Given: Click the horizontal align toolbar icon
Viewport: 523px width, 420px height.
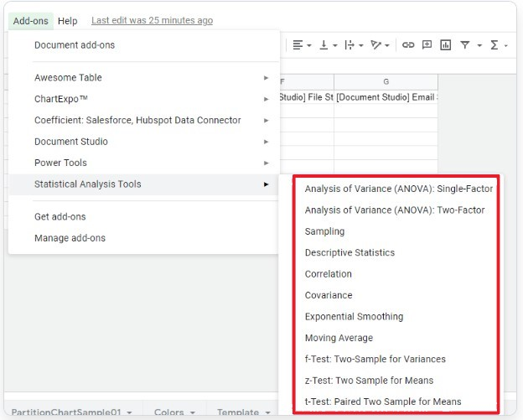Looking at the screenshot, I should [298, 45].
